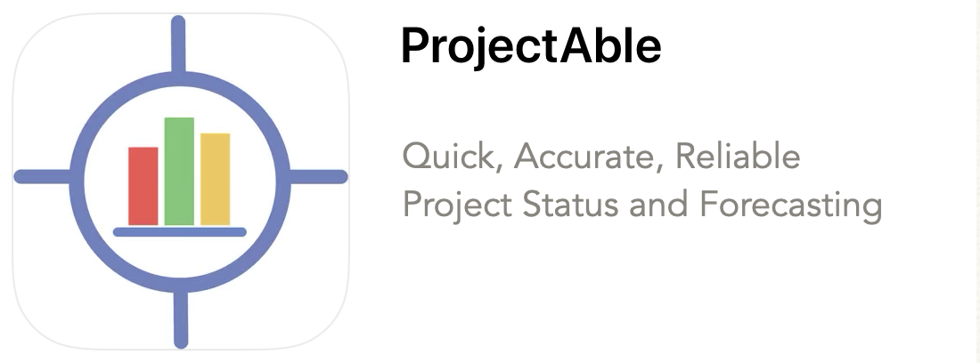980x363 pixels.
Task: Click the top crosshair line of the icon
Action: pos(178,44)
